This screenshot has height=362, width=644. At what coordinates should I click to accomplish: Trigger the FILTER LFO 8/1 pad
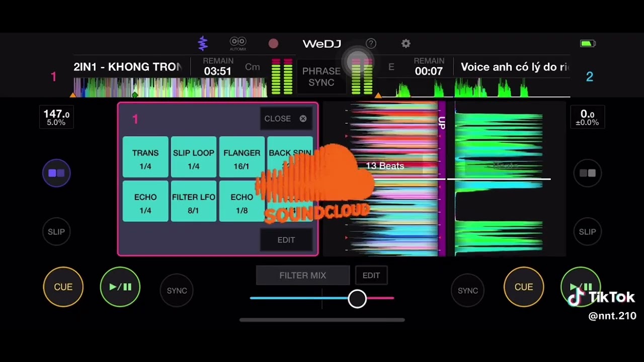(194, 202)
